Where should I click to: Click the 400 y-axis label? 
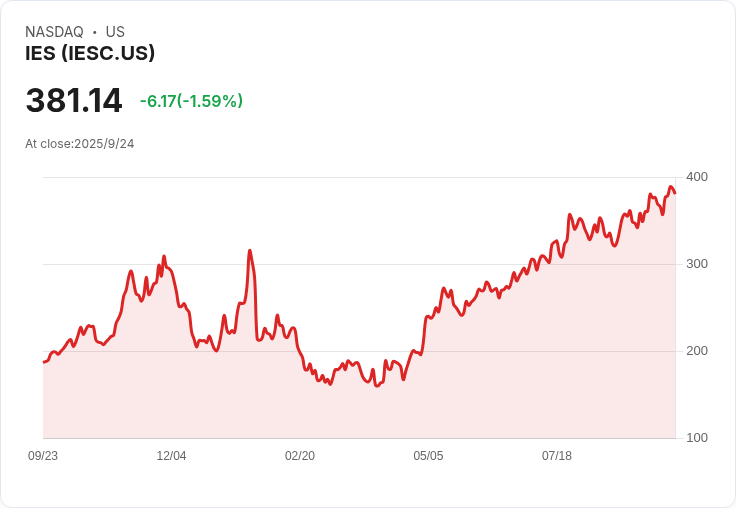697,177
